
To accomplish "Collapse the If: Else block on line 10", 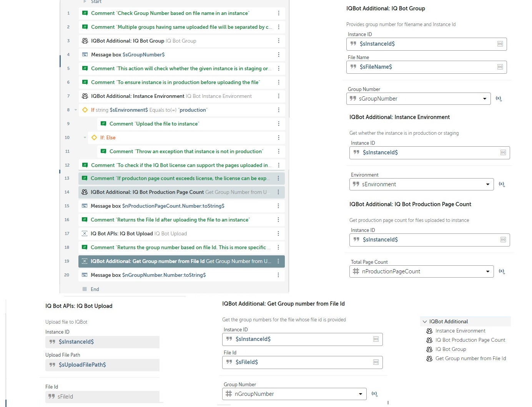I will point(85,137).
